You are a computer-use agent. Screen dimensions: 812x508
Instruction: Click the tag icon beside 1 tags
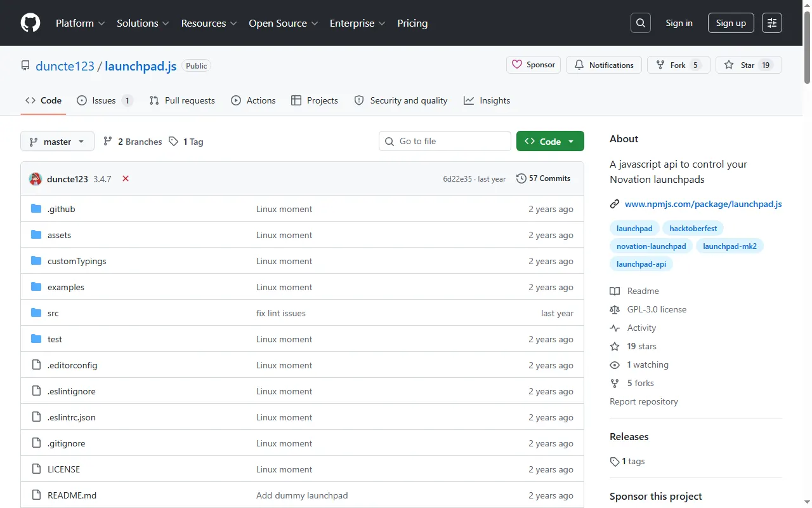tap(615, 462)
